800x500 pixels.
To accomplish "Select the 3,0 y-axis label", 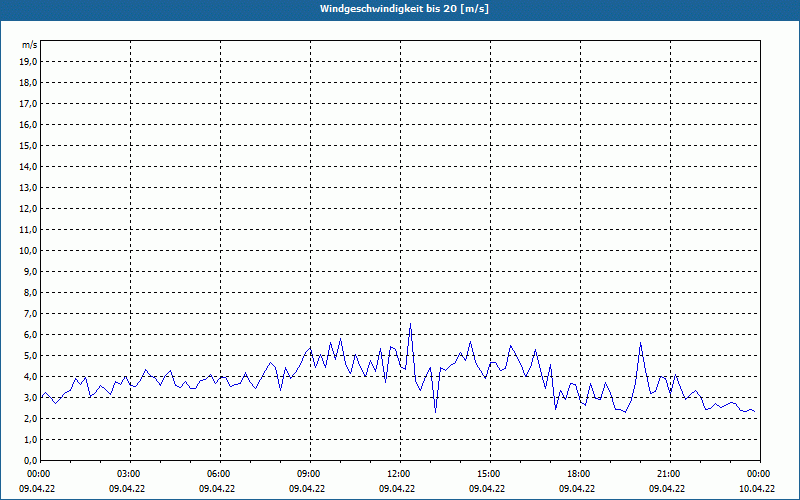I will (x=30, y=397).
